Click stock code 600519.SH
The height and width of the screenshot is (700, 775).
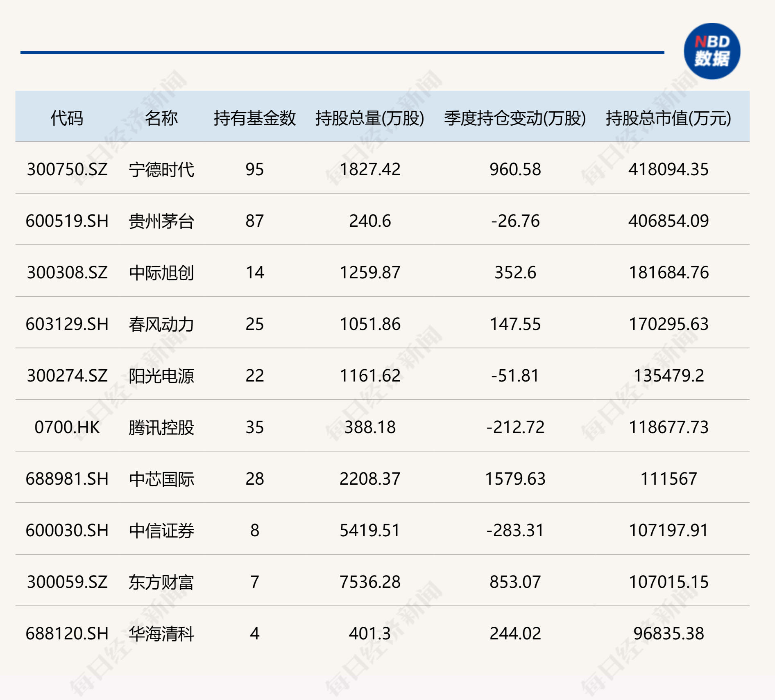pos(67,221)
